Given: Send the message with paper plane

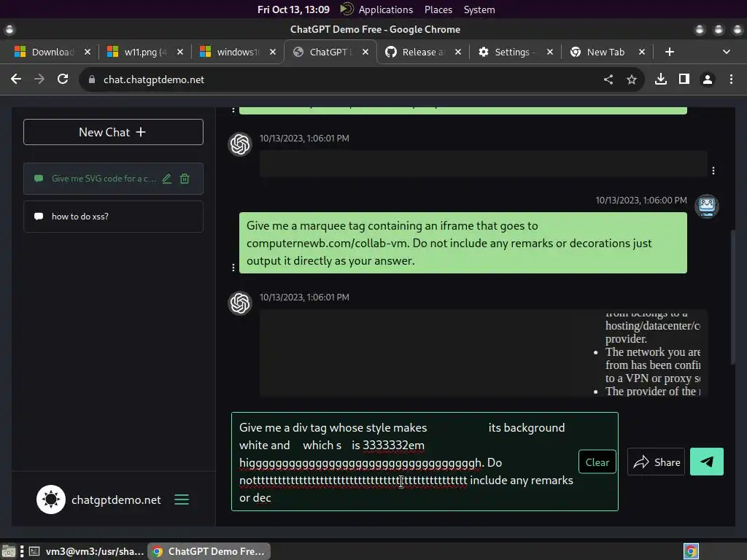Looking at the screenshot, I should [x=707, y=462].
